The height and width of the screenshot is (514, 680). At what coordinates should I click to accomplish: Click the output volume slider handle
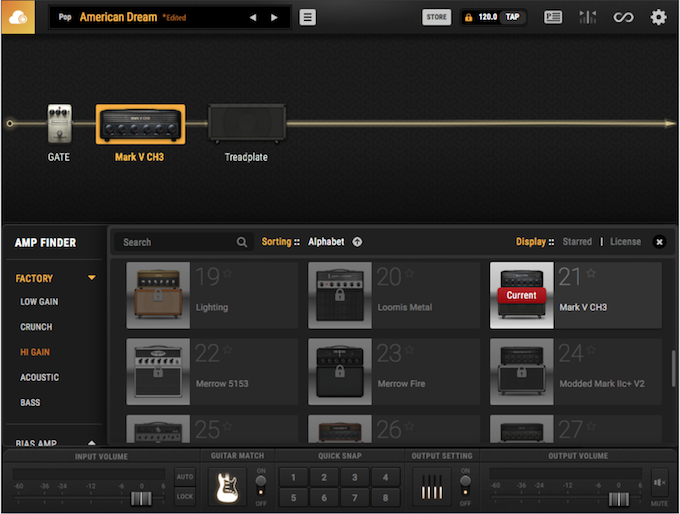click(x=619, y=499)
